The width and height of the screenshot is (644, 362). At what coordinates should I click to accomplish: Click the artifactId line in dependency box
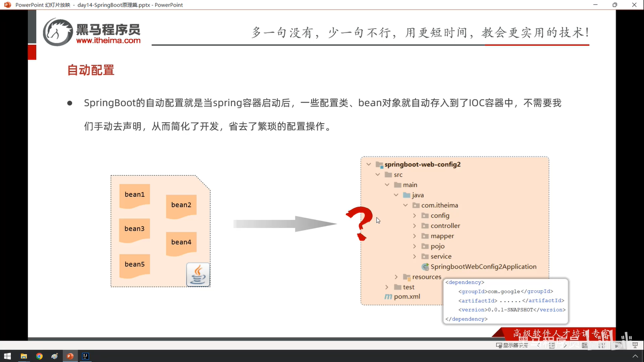[511, 301]
